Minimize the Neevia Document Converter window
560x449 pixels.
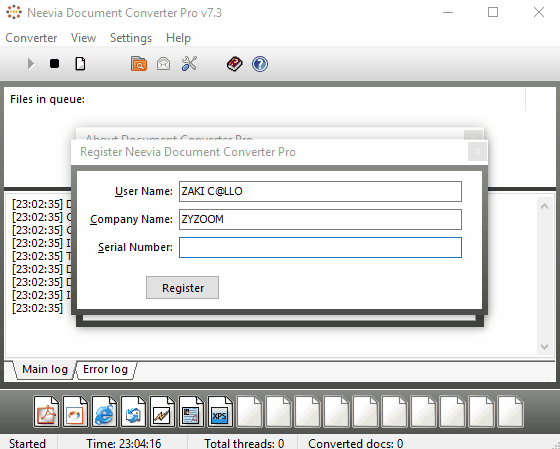point(448,13)
